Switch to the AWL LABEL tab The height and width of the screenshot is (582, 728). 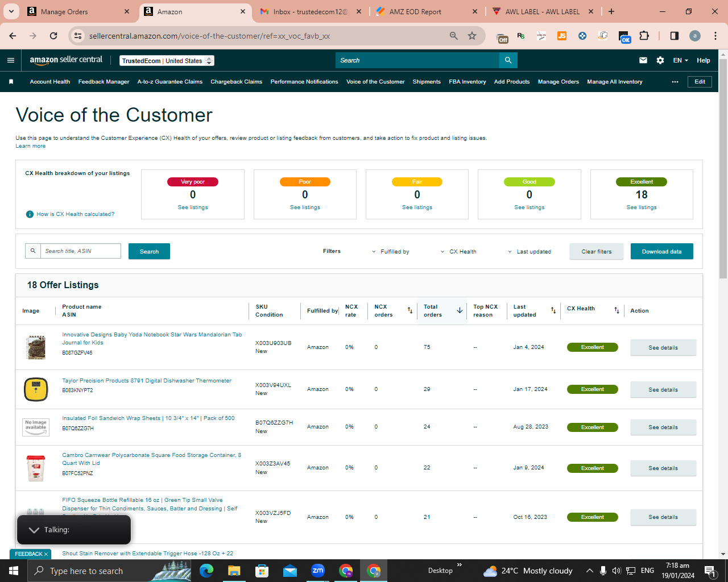coord(543,11)
